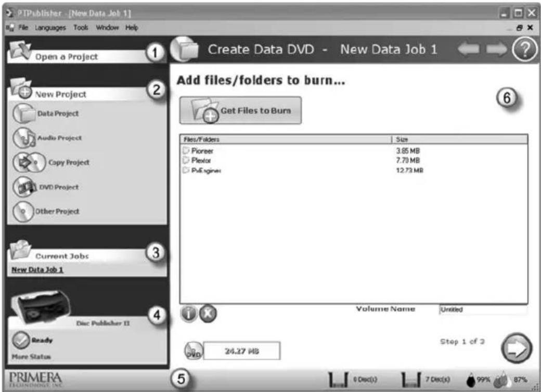Image resolution: width=541 pixels, height=392 pixels.
Task: Click the remove X icon below the list
Action: [208, 313]
